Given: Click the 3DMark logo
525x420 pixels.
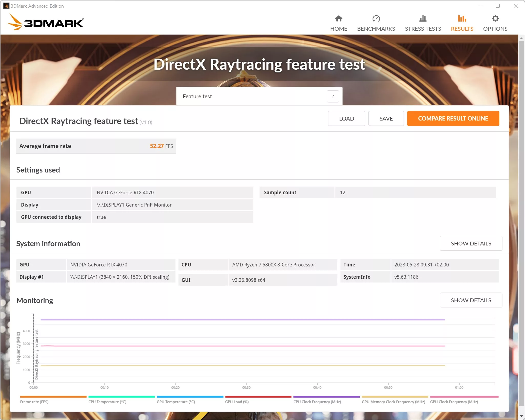Looking at the screenshot, I should [46, 23].
